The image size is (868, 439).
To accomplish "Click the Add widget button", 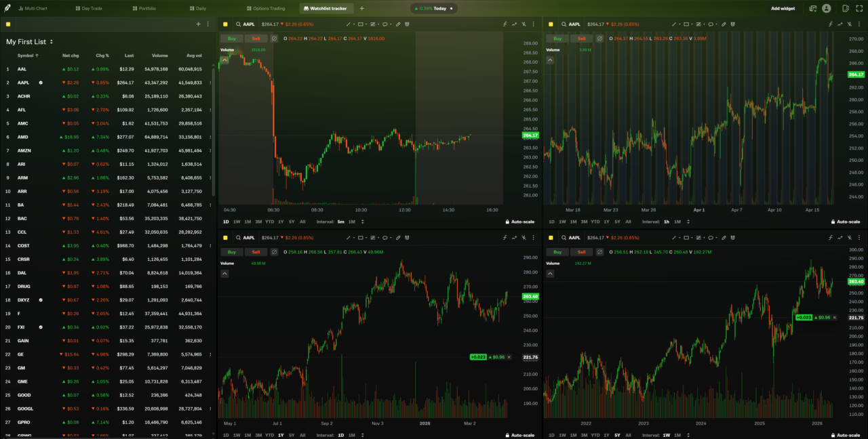I will (x=783, y=8).
